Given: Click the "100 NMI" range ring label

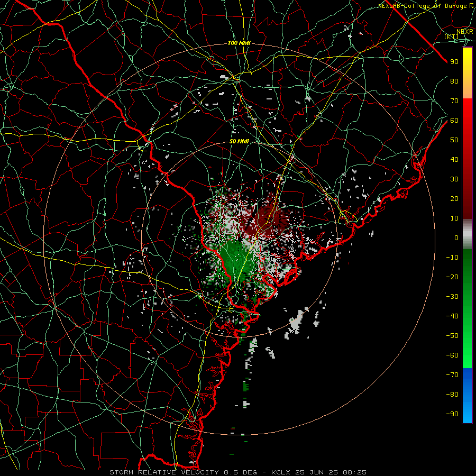Looking at the screenshot, I should (x=239, y=43).
